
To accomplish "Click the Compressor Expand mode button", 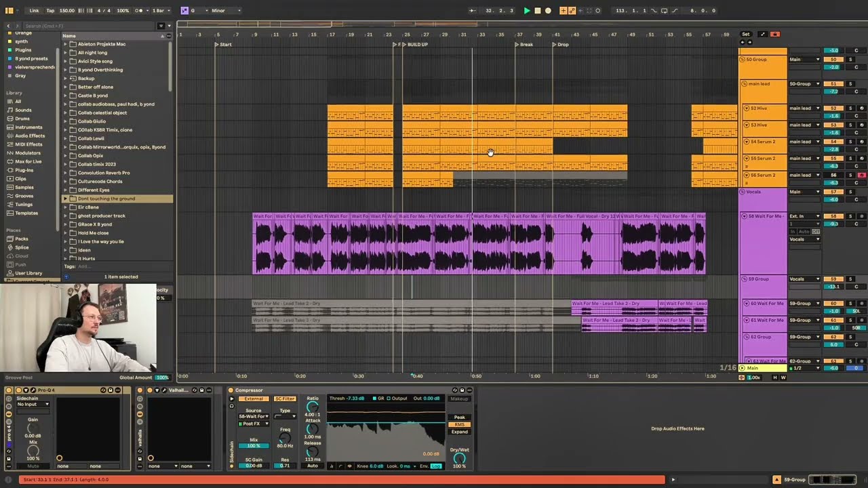I will (460, 432).
